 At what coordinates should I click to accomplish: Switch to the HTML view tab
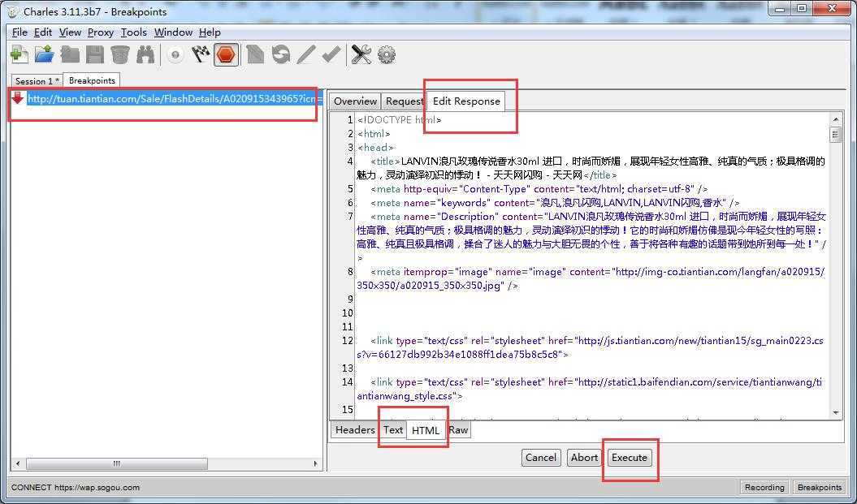425,430
